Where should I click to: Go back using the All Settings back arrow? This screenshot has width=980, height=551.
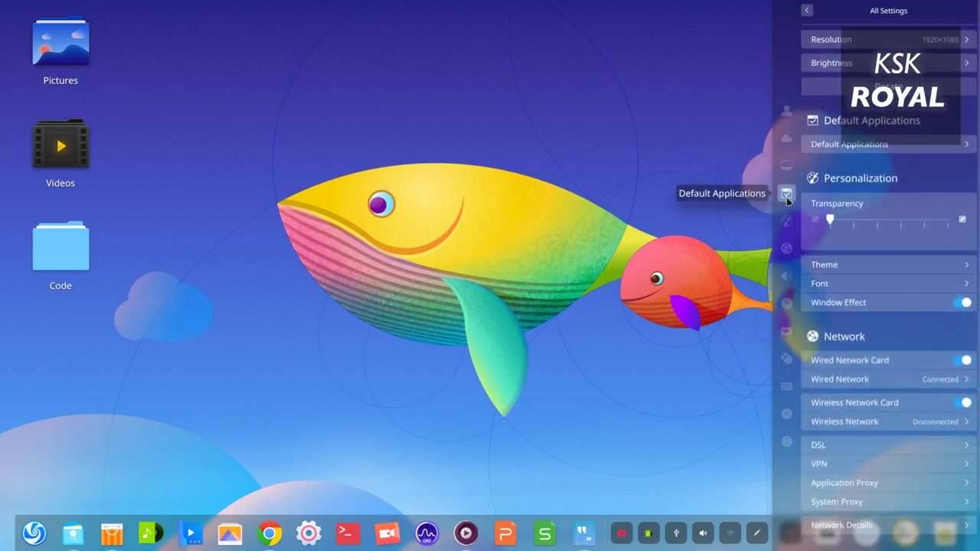coord(806,10)
